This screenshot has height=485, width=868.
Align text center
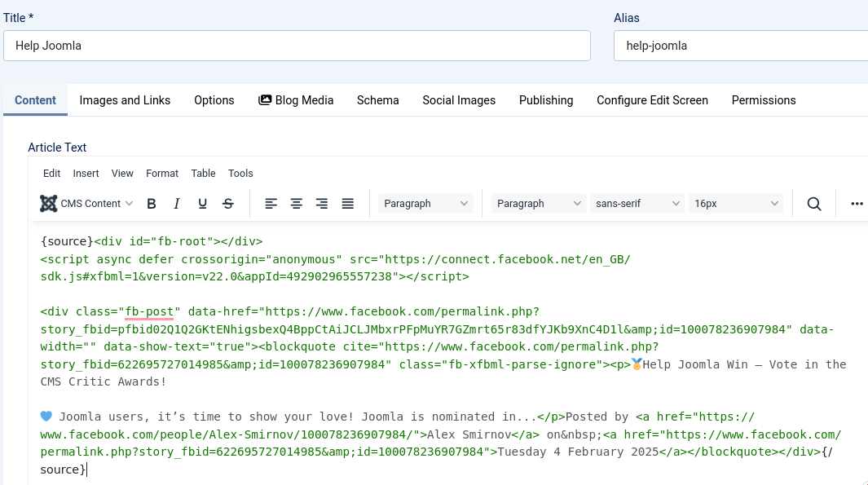pos(296,204)
